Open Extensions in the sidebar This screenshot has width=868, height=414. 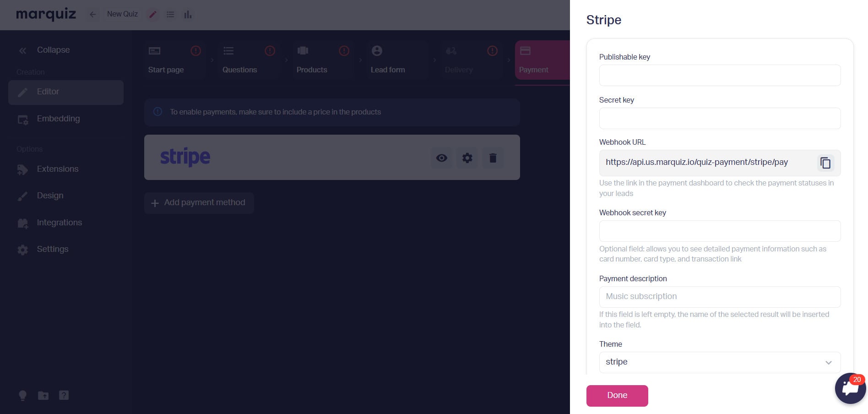click(66, 169)
